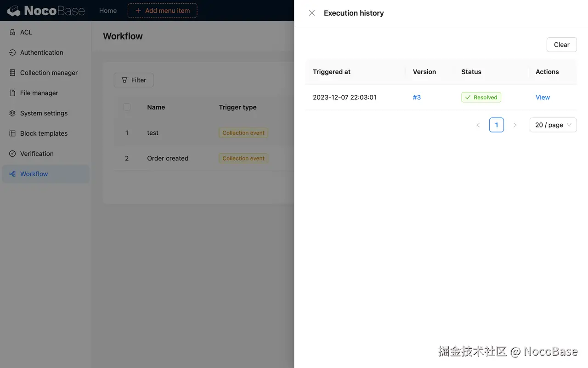Click the Status column header

(471, 72)
